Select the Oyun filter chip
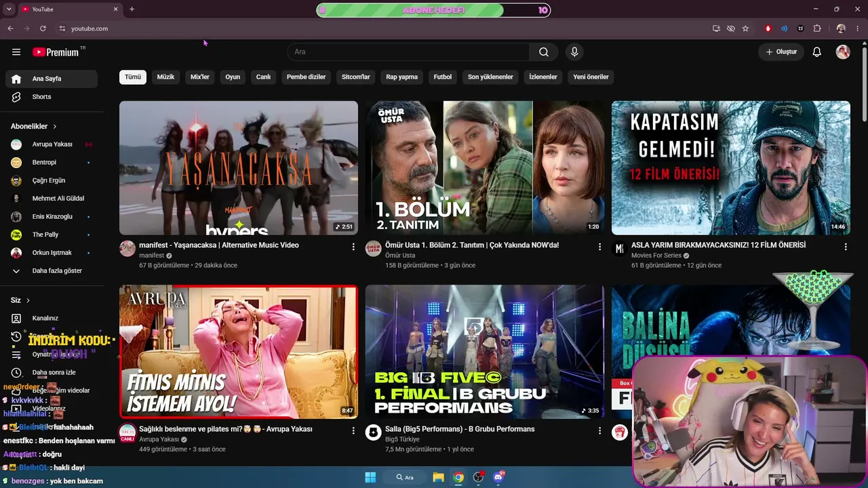The width and height of the screenshot is (868, 488). [x=233, y=77]
